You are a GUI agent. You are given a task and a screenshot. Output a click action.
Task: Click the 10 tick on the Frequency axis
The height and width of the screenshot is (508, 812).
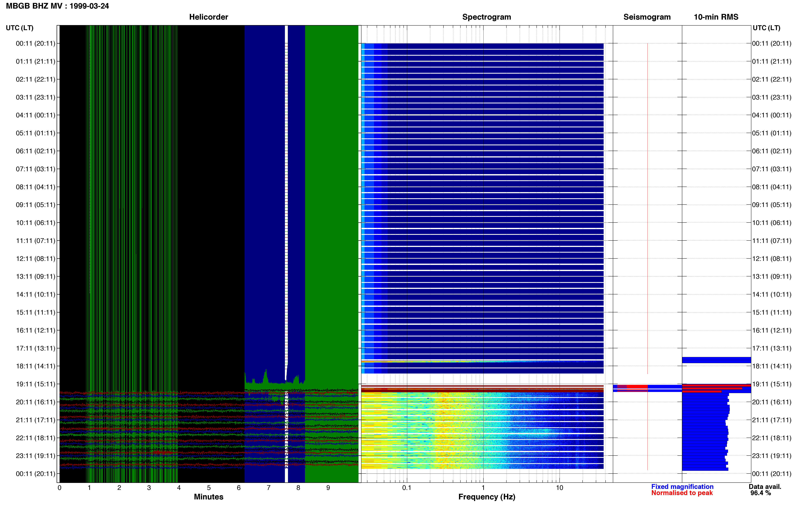pos(559,488)
